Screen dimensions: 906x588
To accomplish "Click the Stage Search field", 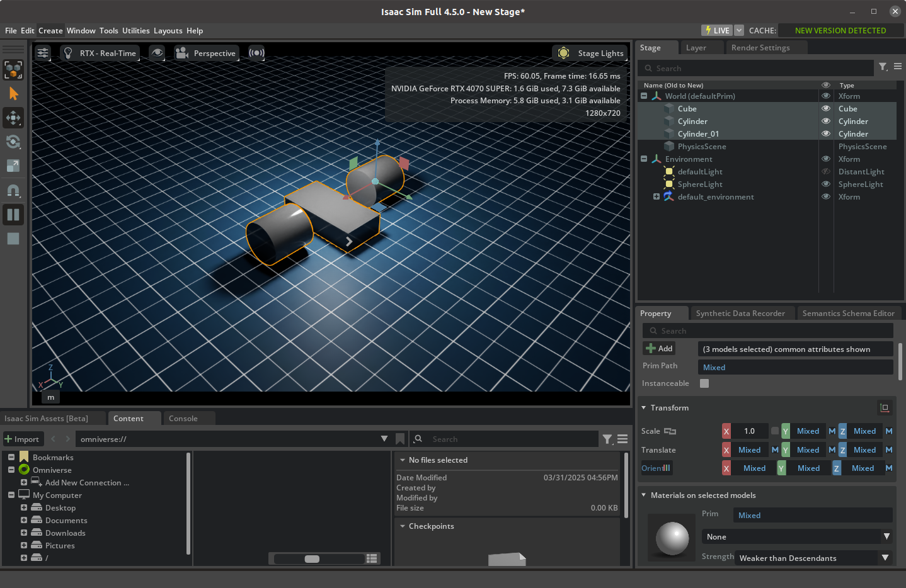I will [x=755, y=68].
